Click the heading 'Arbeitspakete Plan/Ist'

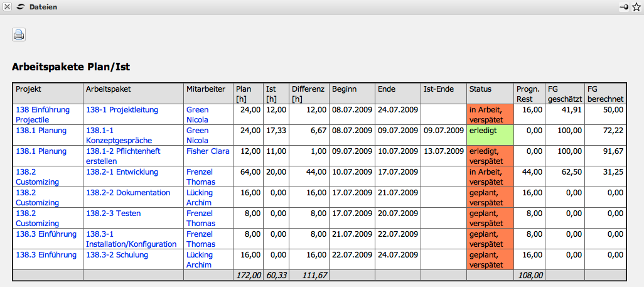tap(71, 67)
